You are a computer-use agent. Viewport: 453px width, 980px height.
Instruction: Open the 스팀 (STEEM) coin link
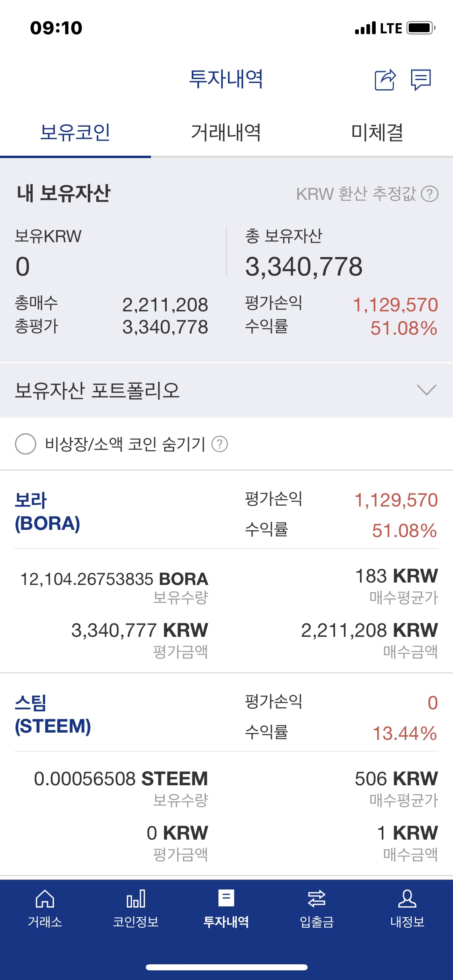click(x=53, y=714)
